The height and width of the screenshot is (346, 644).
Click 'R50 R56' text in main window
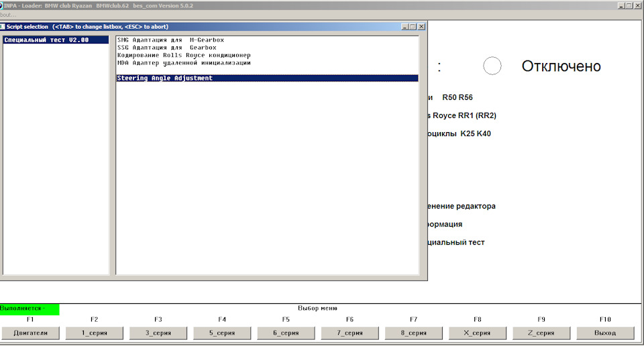pyautogui.click(x=457, y=97)
